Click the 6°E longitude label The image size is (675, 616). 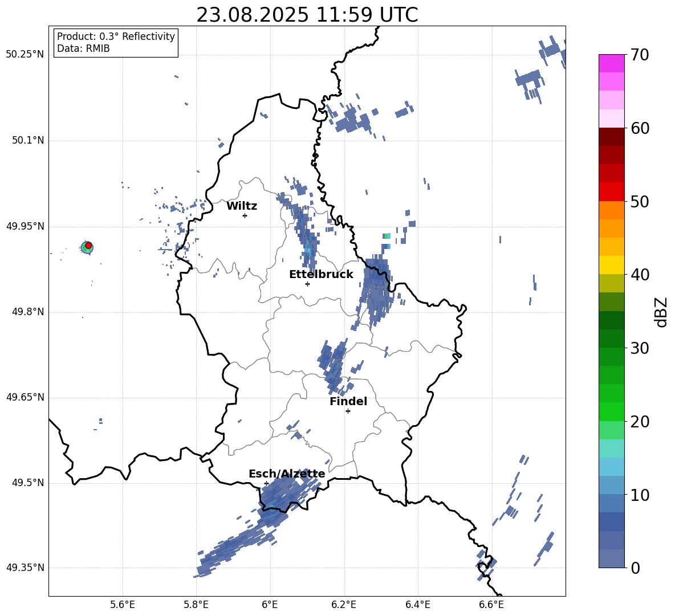click(x=270, y=605)
